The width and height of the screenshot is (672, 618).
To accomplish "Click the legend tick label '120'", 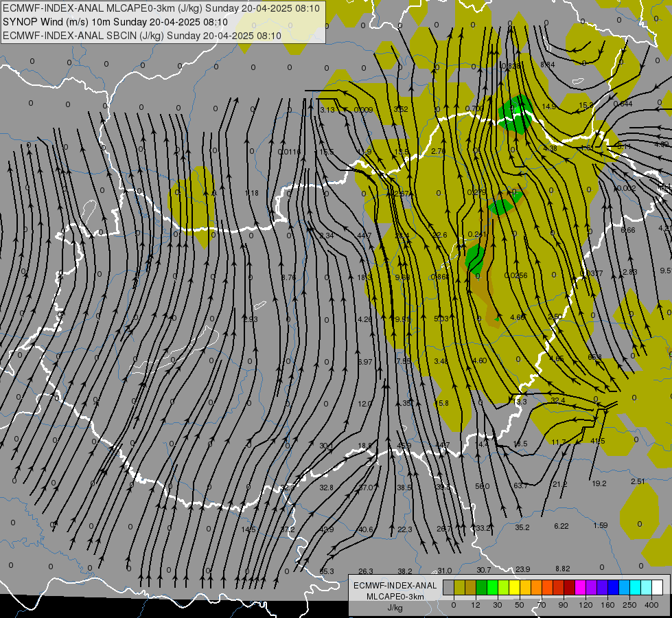I will (586, 605).
